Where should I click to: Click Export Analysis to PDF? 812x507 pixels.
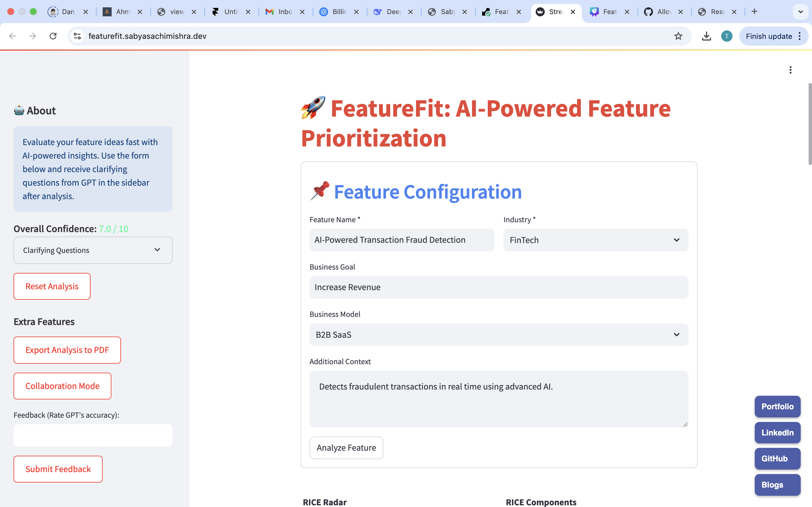pos(67,350)
